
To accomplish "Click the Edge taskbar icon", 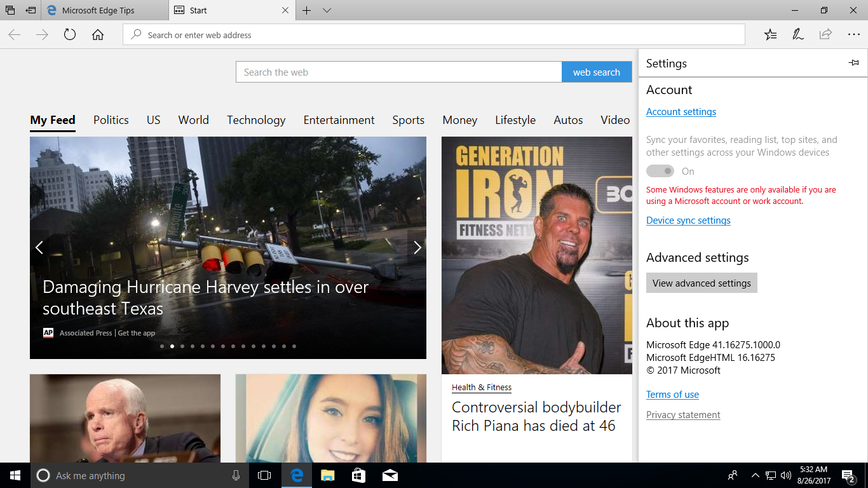I will (x=297, y=475).
